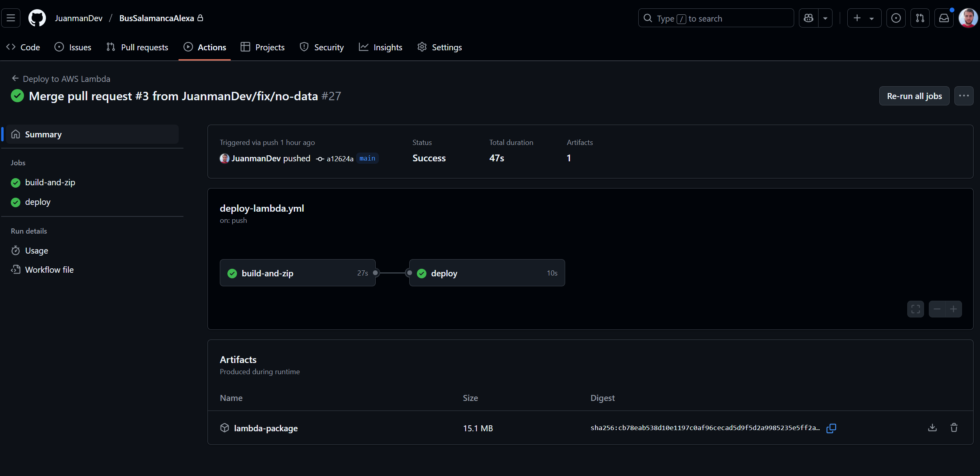The image size is (980, 476).
Task: Open the pull requests icon in the header
Action: [920, 18]
